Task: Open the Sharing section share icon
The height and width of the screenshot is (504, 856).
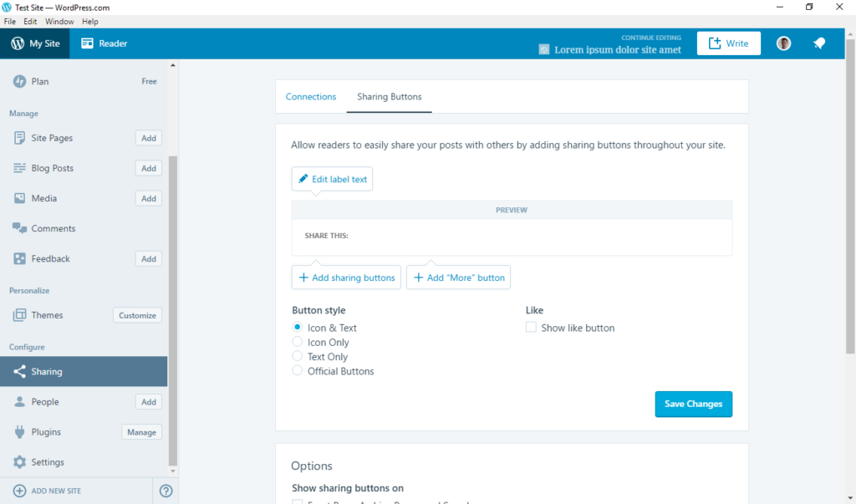Action: [18, 370]
